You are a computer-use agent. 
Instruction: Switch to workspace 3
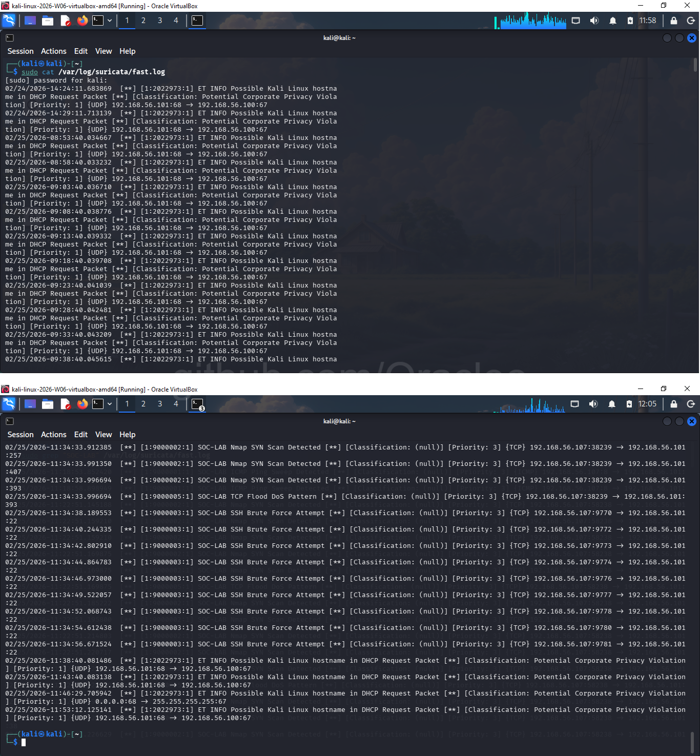click(160, 21)
